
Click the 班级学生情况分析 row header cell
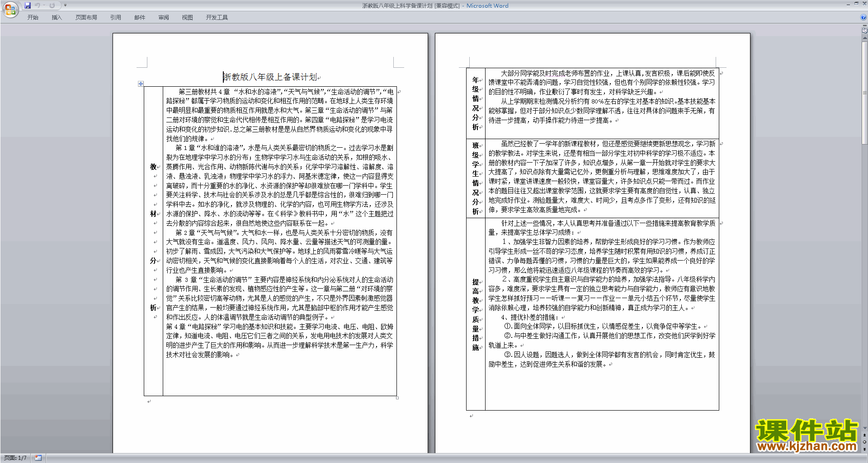[x=476, y=178]
